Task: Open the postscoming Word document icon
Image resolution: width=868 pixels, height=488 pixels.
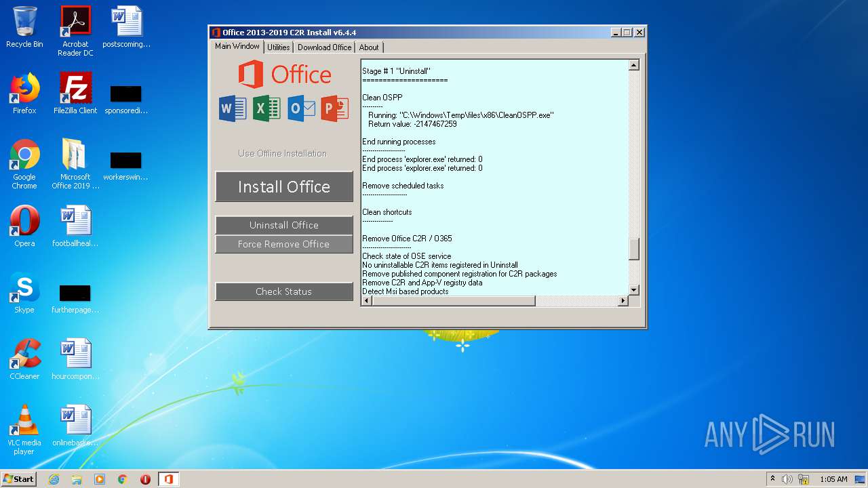Action: [126, 27]
